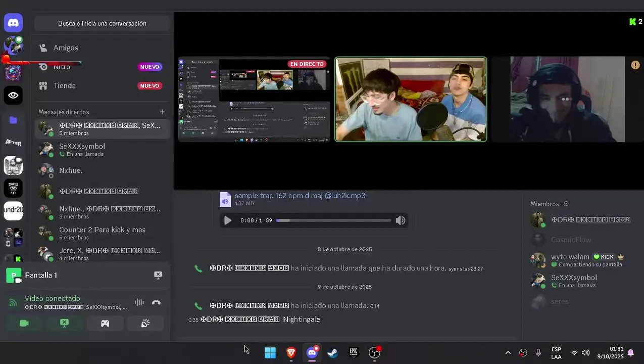Screen dimensions: 644x364
Task: Show hidden system tray icons
Action: click(508, 352)
